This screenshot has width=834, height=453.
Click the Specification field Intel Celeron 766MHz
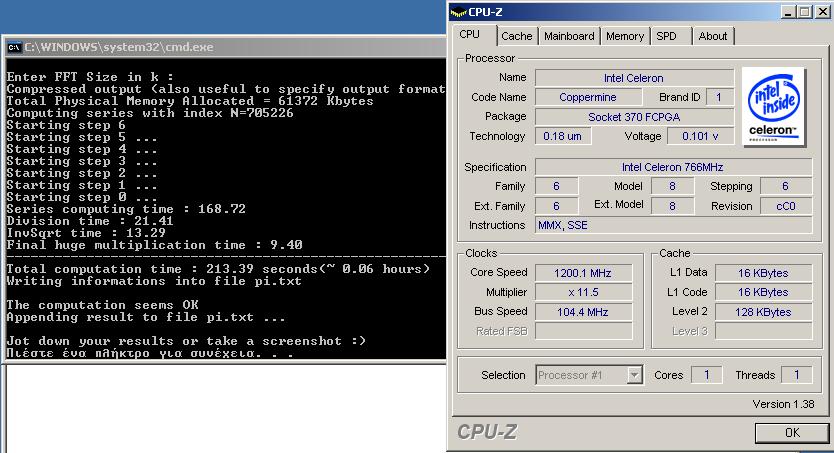pyautogui.click(x=673, y=167)
